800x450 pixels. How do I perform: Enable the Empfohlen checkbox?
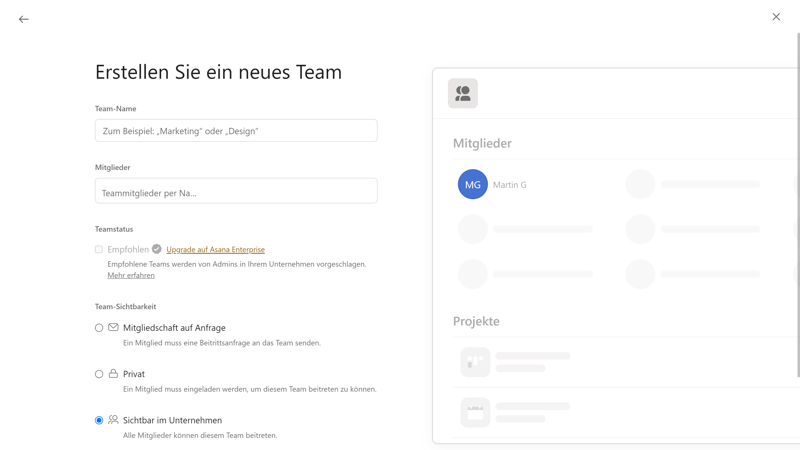coord(99,249)
